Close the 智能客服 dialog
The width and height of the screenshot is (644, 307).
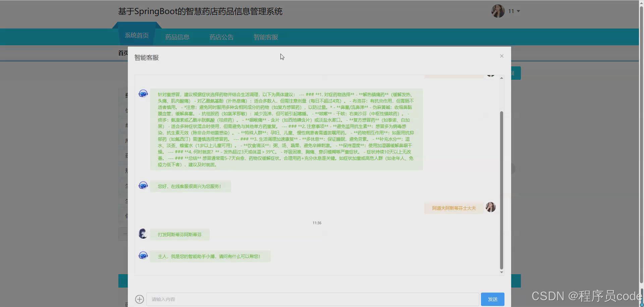click(x=501, y=56)
